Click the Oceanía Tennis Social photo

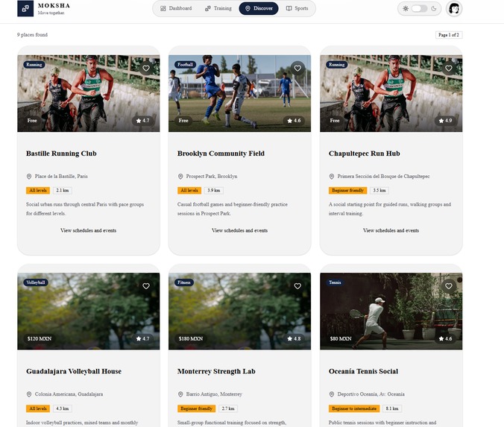[391, 311]
